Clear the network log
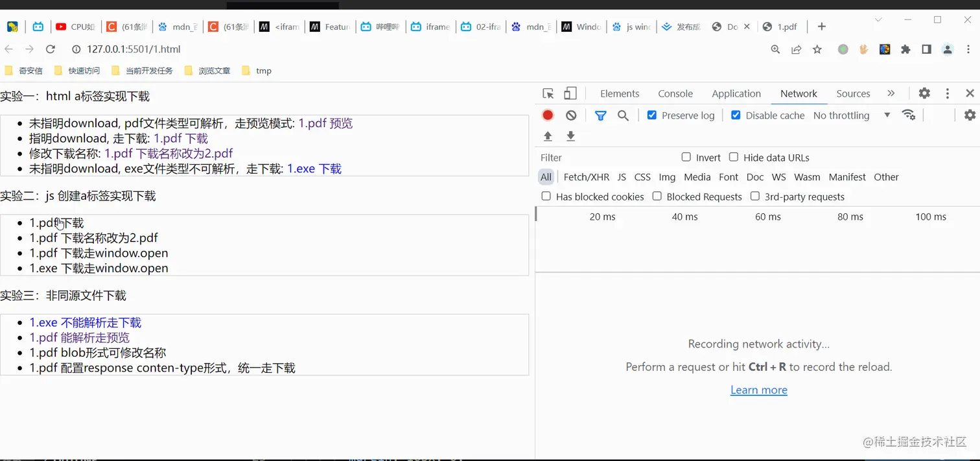980x461 pixels. pos(571,115)
